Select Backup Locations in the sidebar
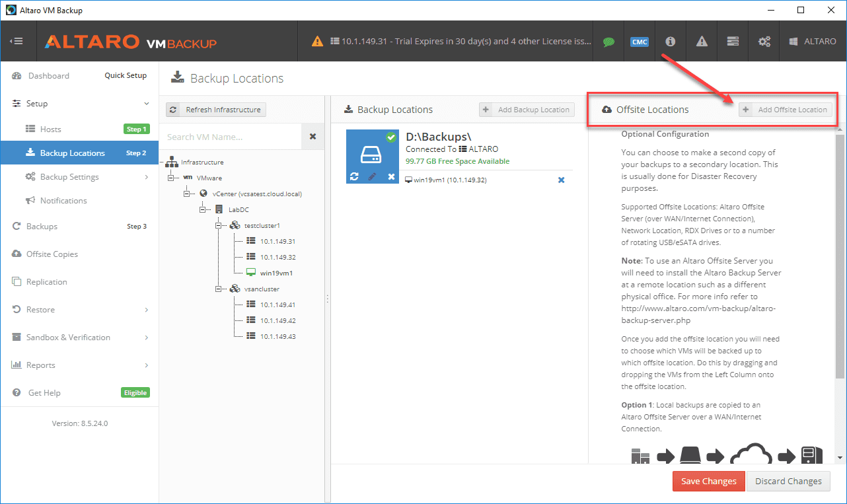Screen dimensions: 847x504 click(x=79, y=153)
